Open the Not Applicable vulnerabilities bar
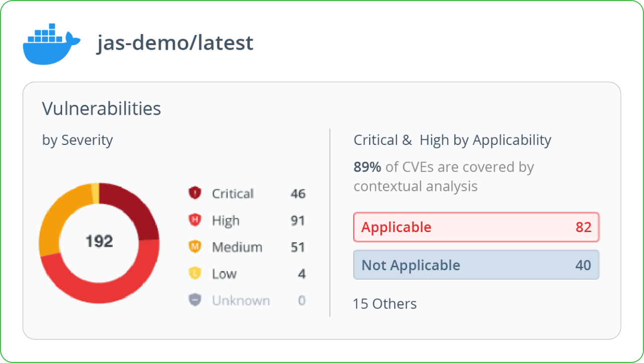The height and width of the screenshot is (363, 644). click(476, 265)
